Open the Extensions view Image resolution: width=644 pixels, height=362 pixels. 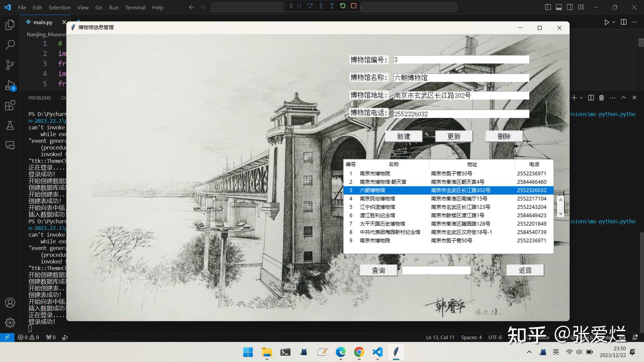pyautogui.click(x=10, y=105)
